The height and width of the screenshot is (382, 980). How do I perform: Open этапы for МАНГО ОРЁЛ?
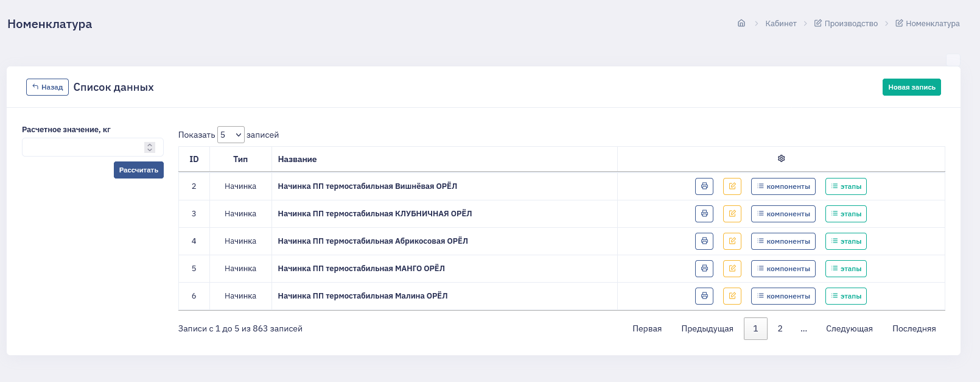846,269
